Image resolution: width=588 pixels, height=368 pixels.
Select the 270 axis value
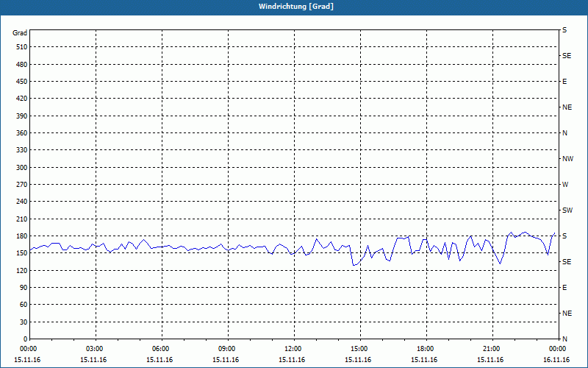click(22, 185)
